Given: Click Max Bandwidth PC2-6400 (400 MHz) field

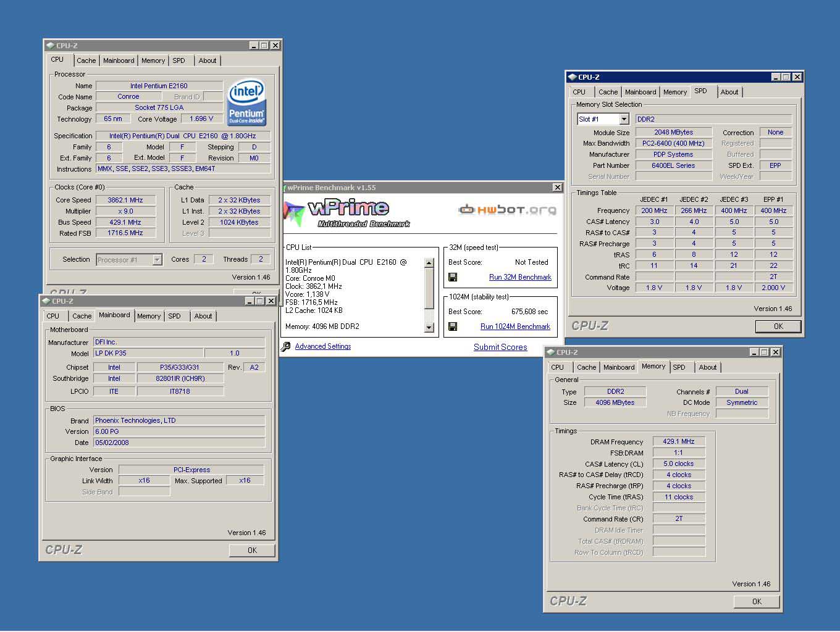Looking at the screenshot, I should click(673, 143).
